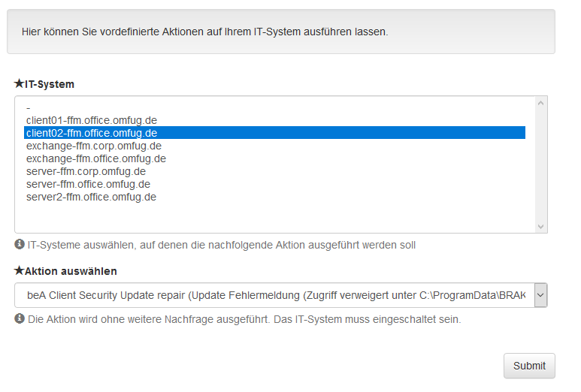Screen dimensions: 581x392
Task: Click the listbox scrollbar up arrow
Action: pos(540,104)
